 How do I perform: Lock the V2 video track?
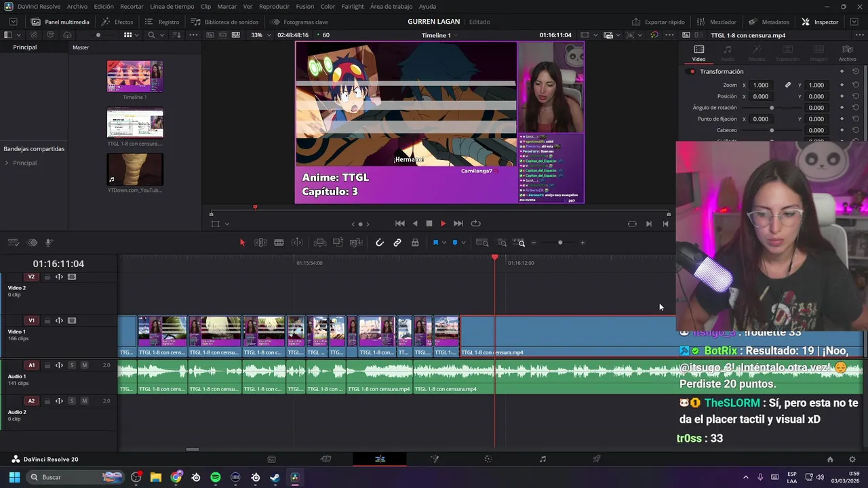[47, 277]
